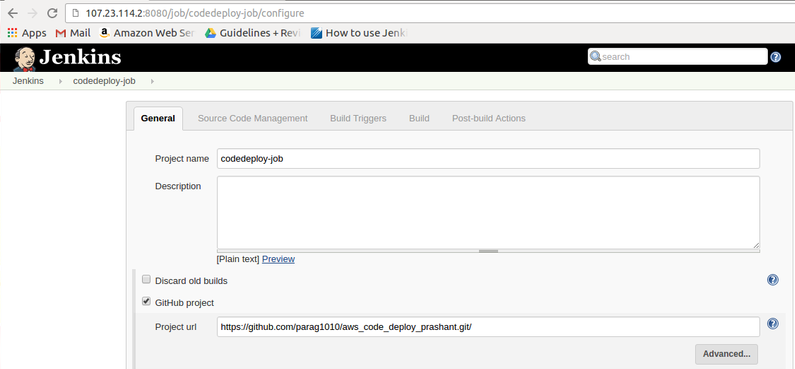The width and height of the screenshot is (795, 369).
Task: Click the Preview link under description
Action: [278, 260]
